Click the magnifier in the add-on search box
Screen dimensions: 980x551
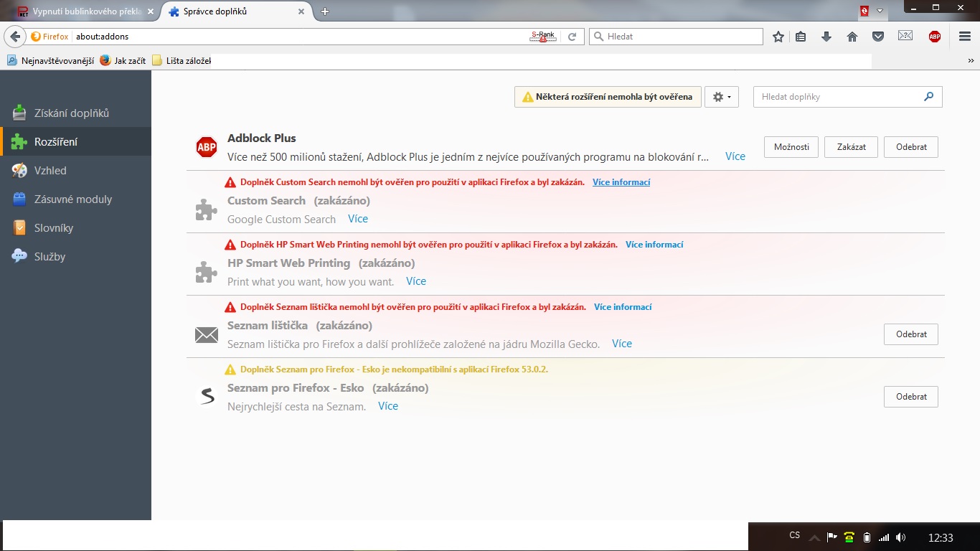coord(929,96)
